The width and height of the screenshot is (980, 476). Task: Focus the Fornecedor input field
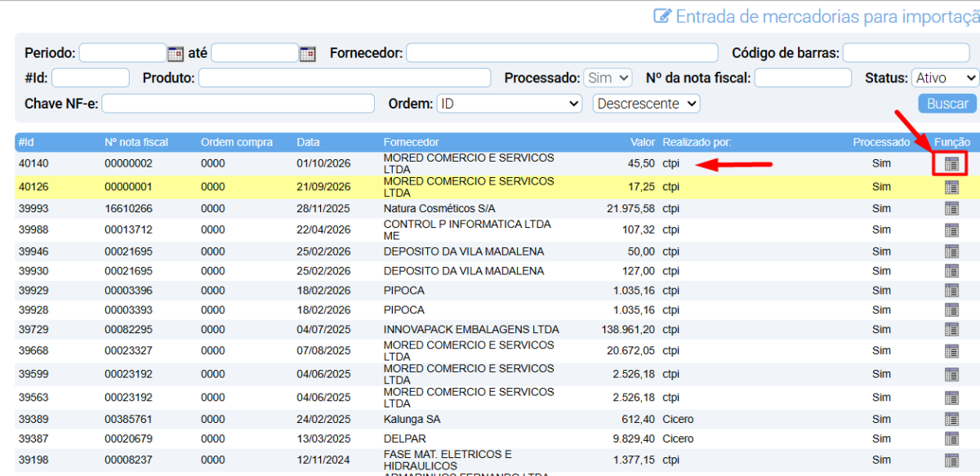click(563, 53)
